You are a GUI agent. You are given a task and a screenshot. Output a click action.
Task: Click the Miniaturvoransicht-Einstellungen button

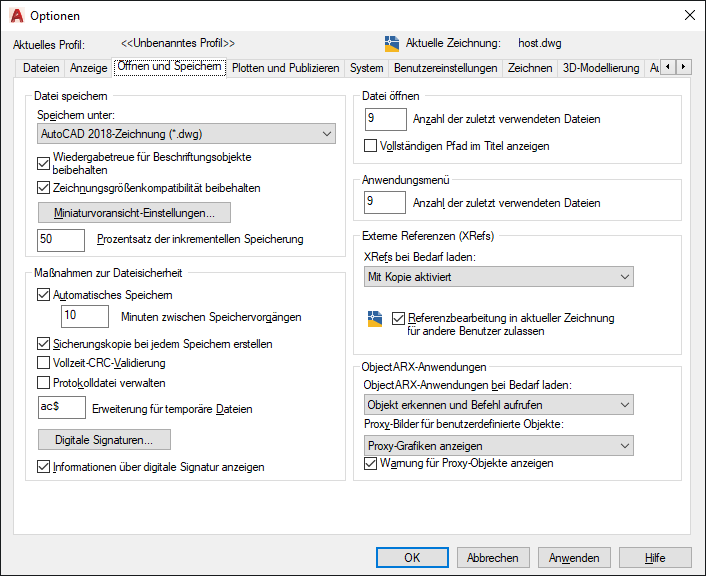coord(134,213)
